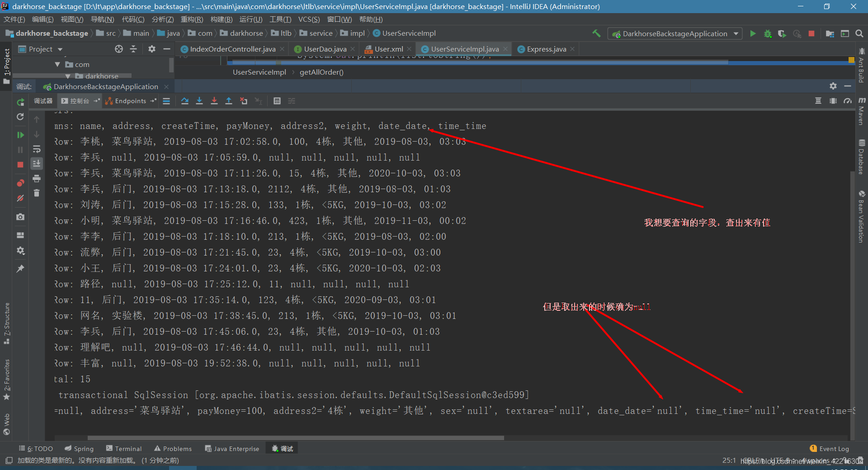Click the yellow warning marker in editor stripe
Viewport: 868px width, 470px height.
click(851, 60)
